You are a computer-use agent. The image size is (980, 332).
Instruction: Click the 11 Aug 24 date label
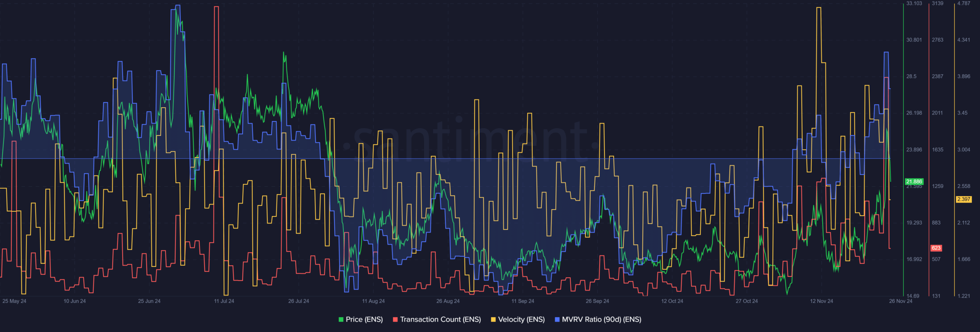(373, 301)
